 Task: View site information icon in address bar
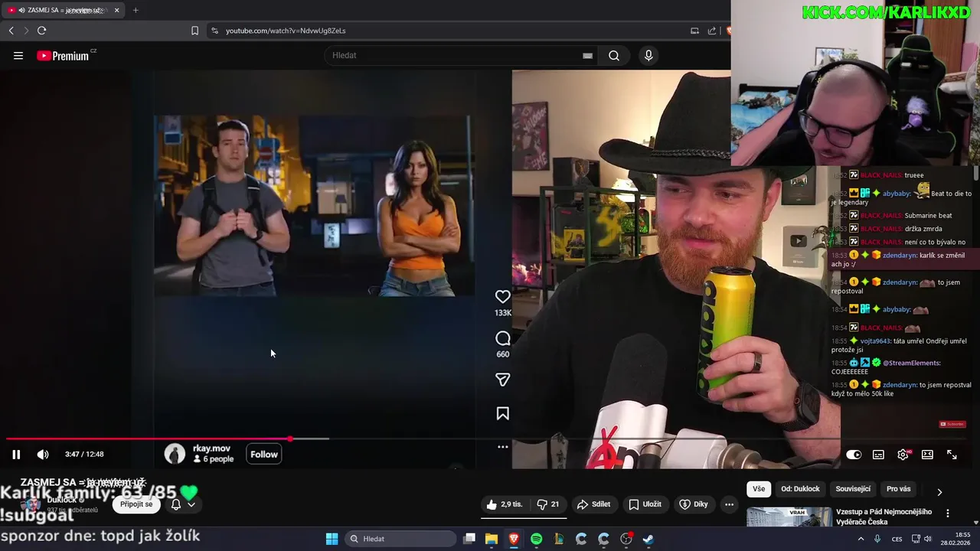click(214, 31)
